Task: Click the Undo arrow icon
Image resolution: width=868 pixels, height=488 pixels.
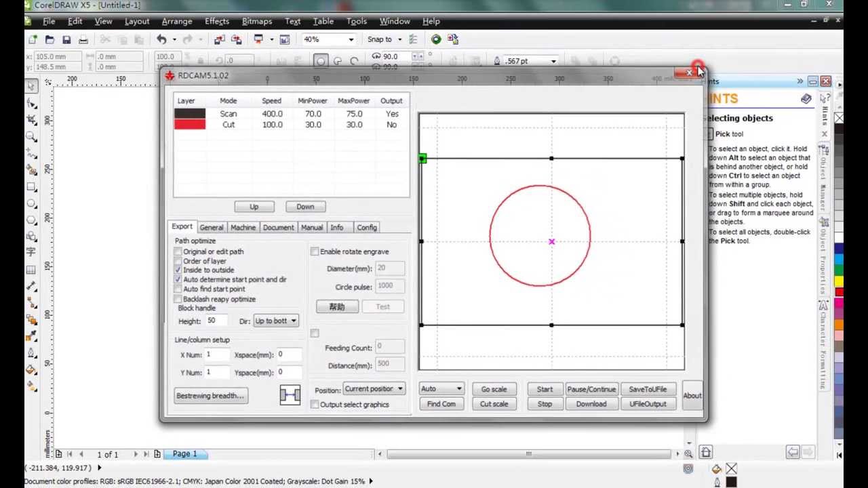Action: (161, 39)
